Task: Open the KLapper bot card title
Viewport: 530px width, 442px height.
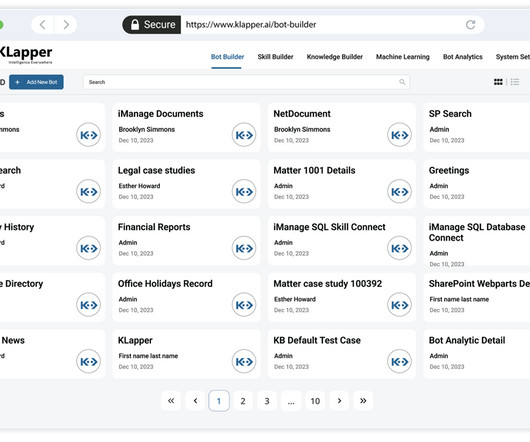Action: coord(135,340)
